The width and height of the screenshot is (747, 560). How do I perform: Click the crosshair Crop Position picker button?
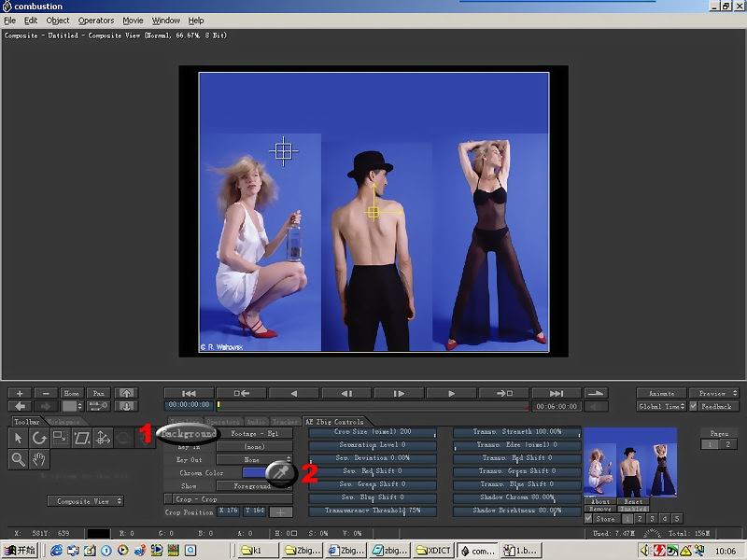click(x=281, y=512)
